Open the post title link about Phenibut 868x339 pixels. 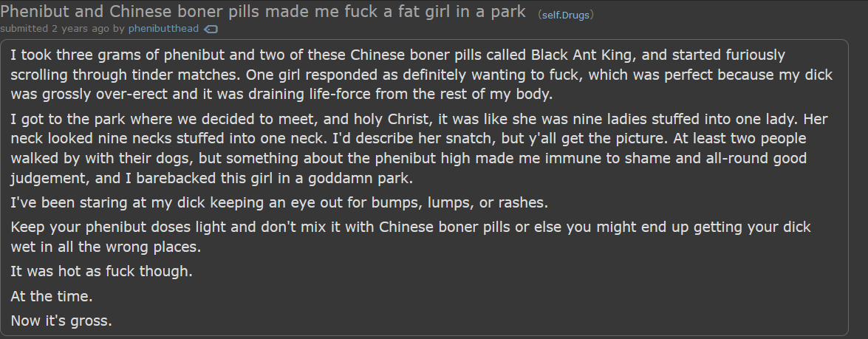[x=263, y=12]
